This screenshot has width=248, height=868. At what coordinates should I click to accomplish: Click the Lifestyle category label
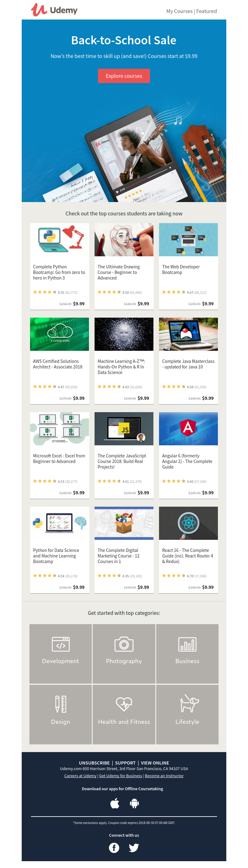[187, 722]
